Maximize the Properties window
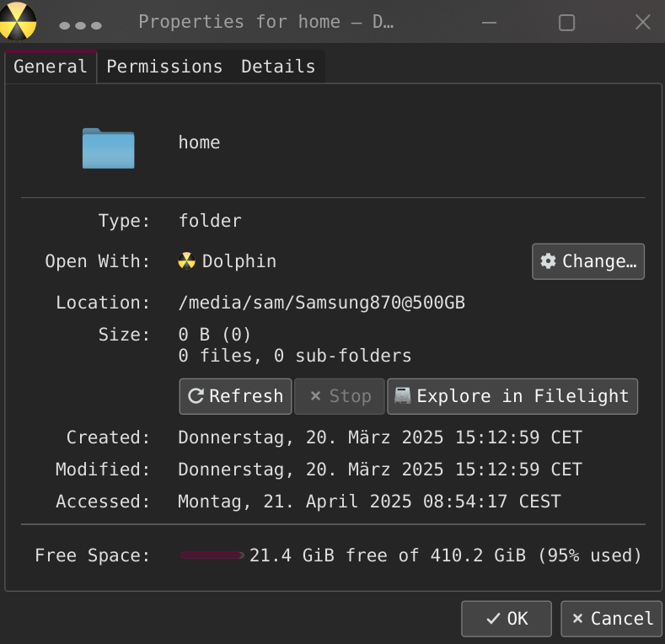 click(566, 23)
